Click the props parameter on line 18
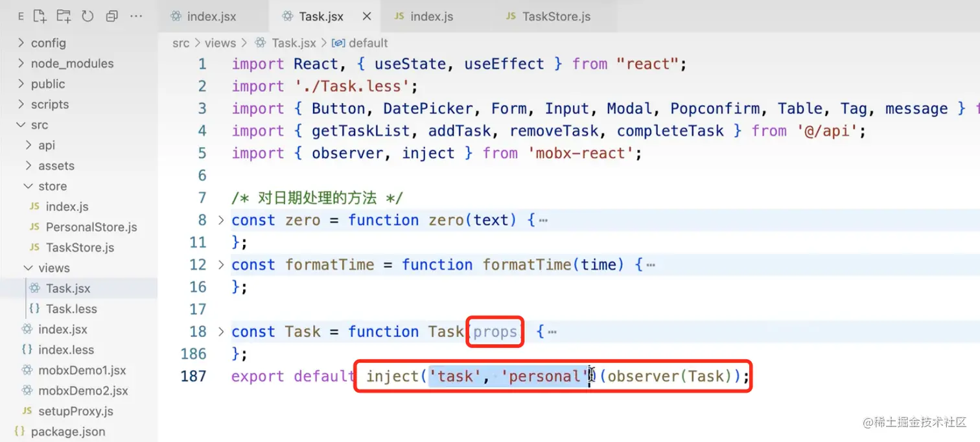 coord(495,332)
